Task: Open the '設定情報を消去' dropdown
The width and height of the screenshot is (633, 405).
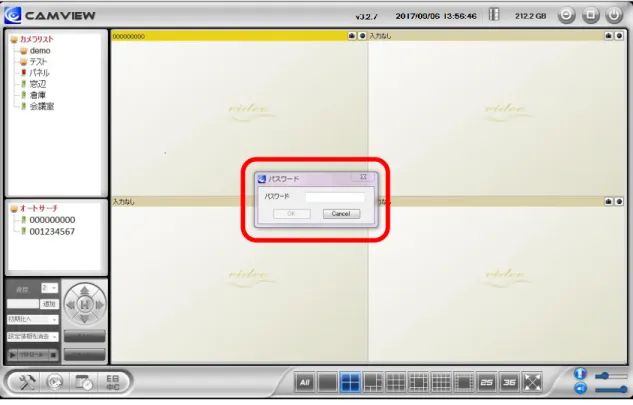Action: (x=33, y=336)
